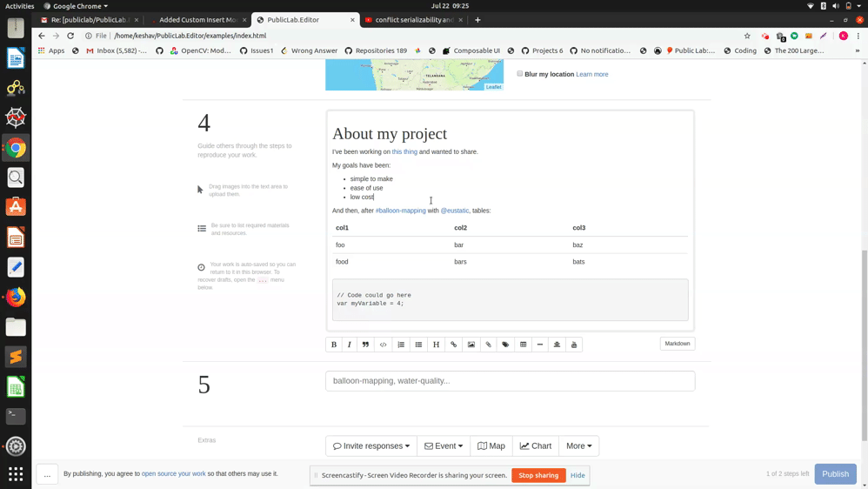Switch editor to Markdown mode

[677, 344]
